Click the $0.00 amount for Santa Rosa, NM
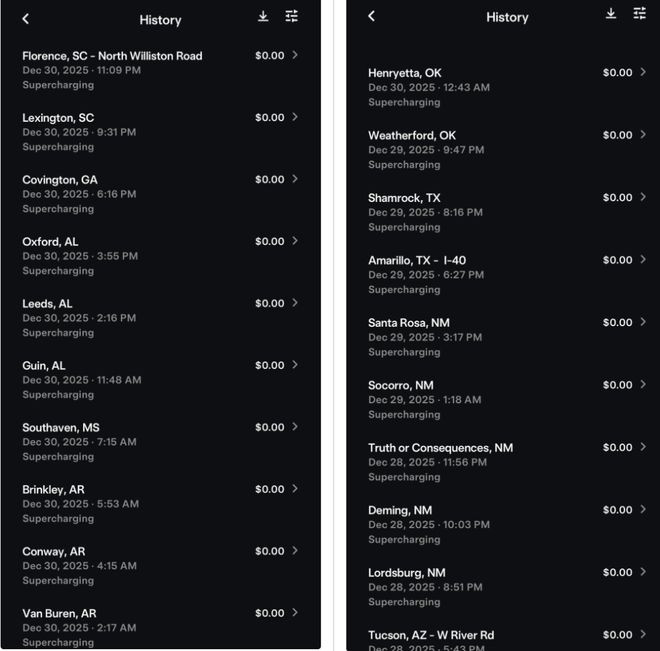 click(x=617, y=322)
